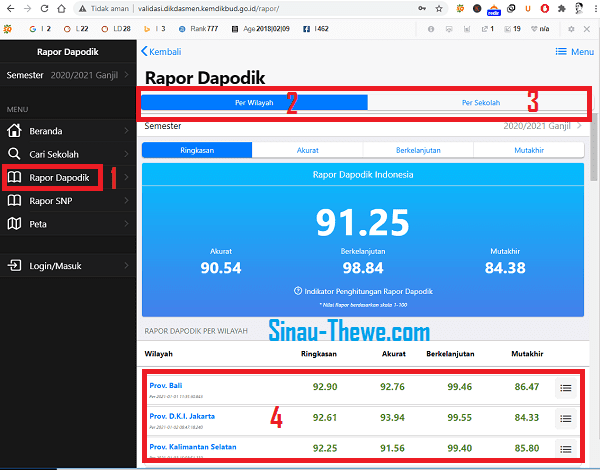Switch to the Akurat tab
Screen dimensions: 600x470
point(308,150)
